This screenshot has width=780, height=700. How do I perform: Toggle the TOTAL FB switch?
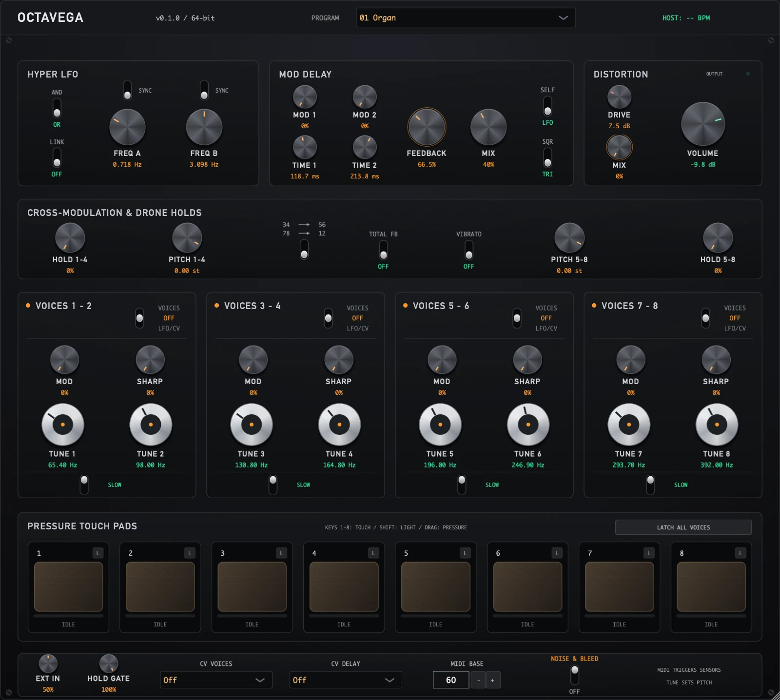[384, 250]
